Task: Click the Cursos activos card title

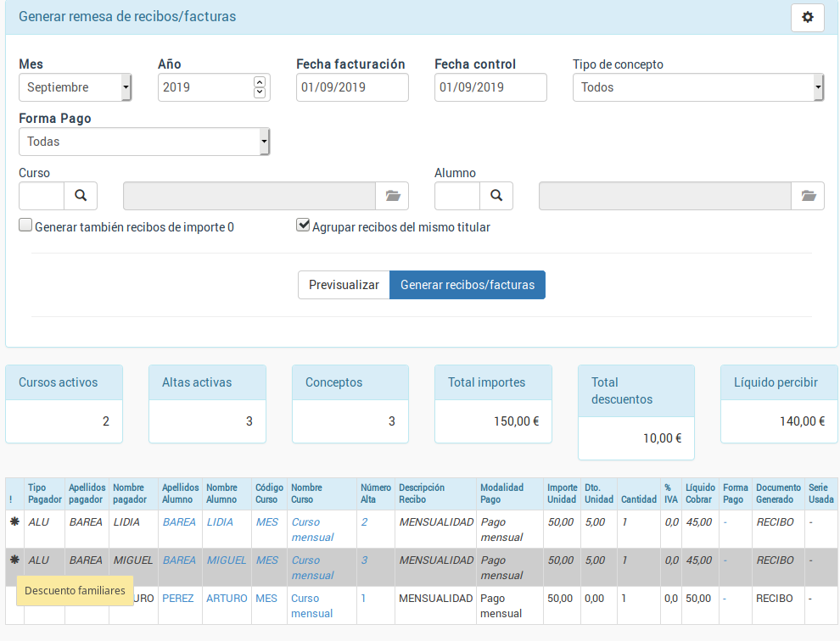Action: tap(58, 382)
